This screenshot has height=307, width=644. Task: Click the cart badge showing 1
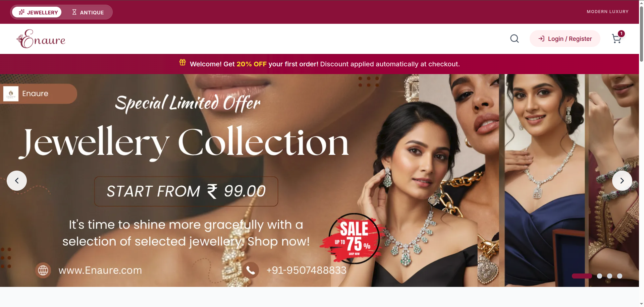(x=621, y=34)
